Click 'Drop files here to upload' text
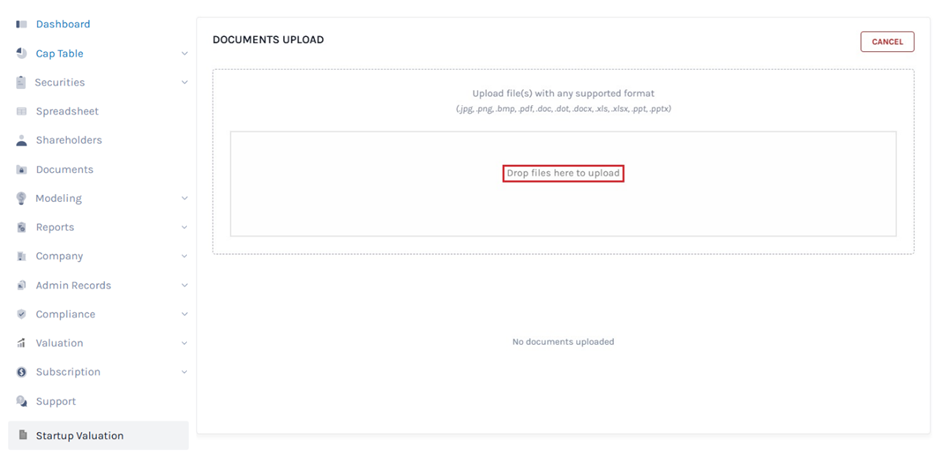This screenshot has height=463, width=935. pyautogui.click(x=563, y=173)
